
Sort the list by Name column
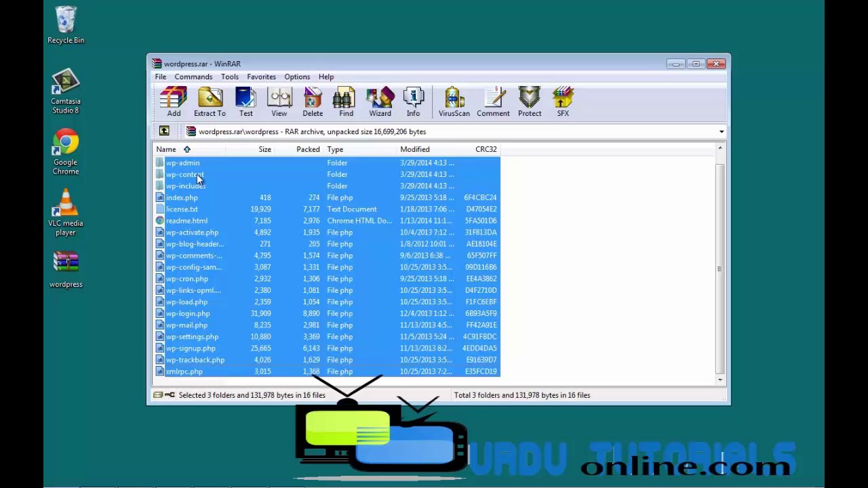click(x=189, y=149)
